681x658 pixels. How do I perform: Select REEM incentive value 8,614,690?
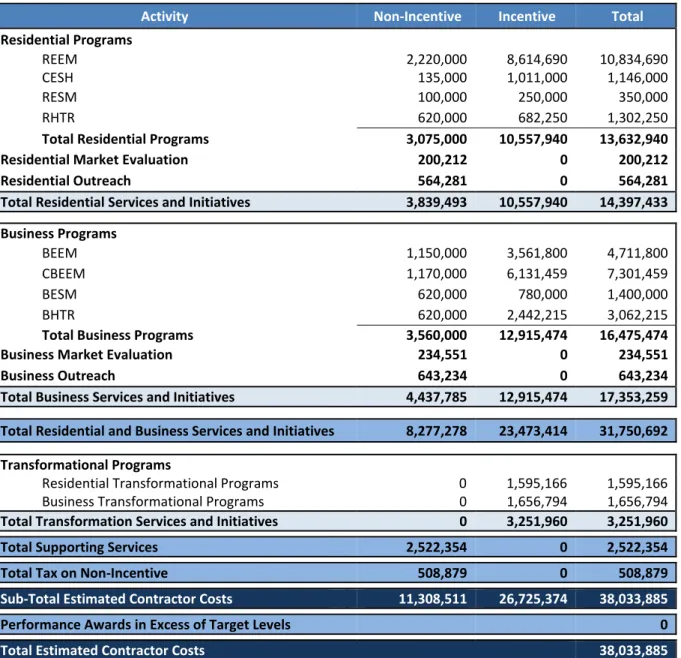pos(537,59)
